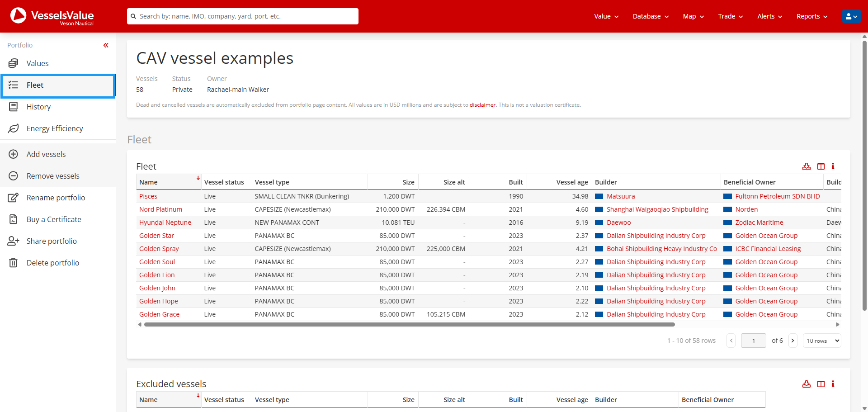Open the Energy Efficiency page
Screen dimensions: 868x412
(54, 128)
